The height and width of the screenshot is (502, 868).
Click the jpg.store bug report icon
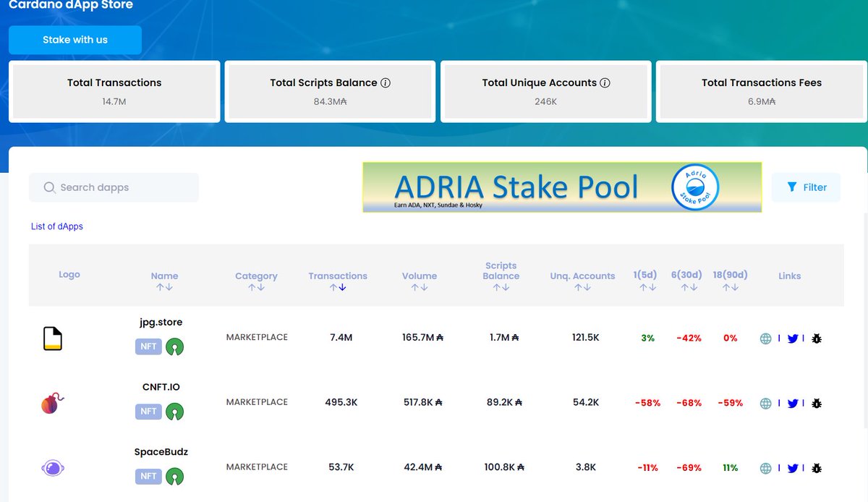click(x=817, y=339)
